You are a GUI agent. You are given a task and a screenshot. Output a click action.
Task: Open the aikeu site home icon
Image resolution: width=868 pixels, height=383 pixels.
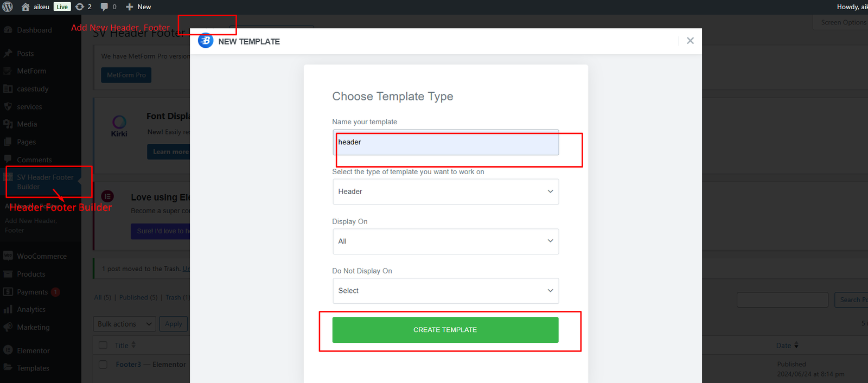click(x=25, y=7)
